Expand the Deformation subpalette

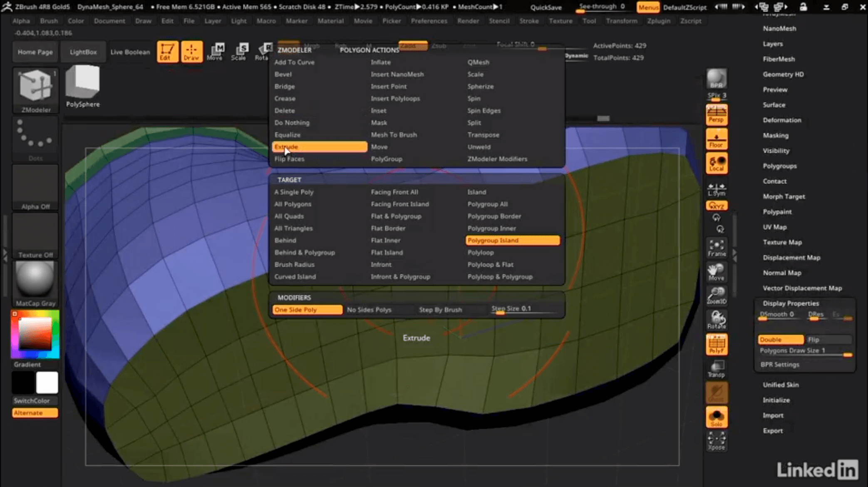[x=781, y=120]
